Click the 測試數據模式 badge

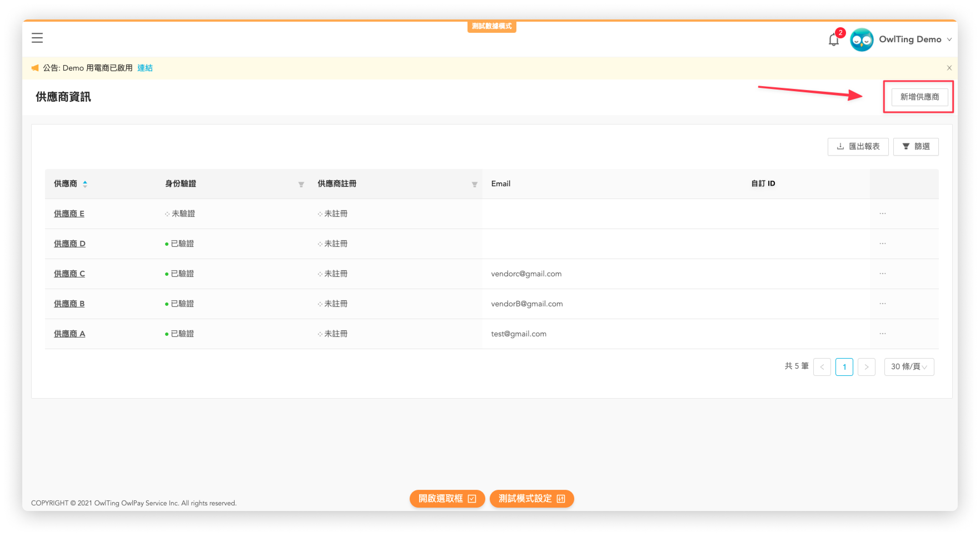point(491,26)
